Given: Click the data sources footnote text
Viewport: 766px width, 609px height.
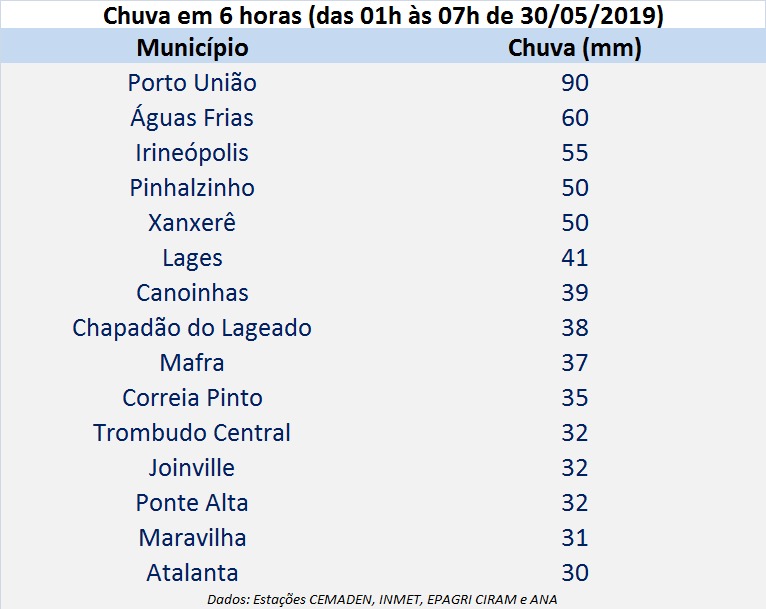Looking at the screenshot, I should (x=382, y=599).
